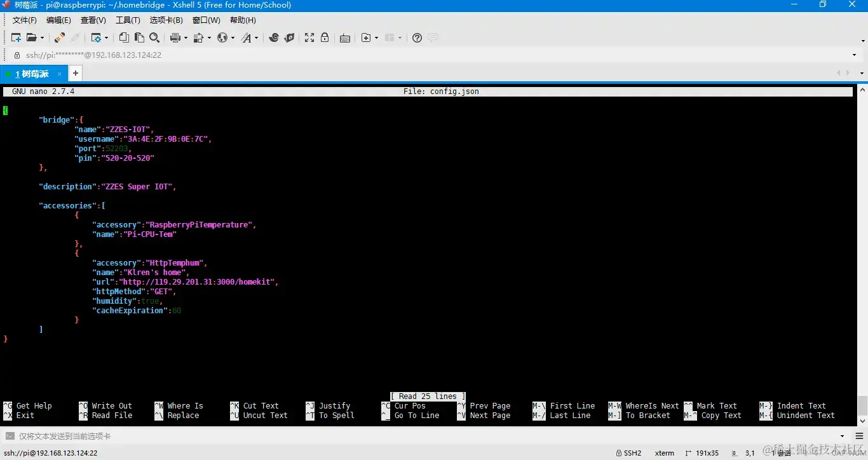Click the keyboard mapping icon in toolbar

(345, 38)
